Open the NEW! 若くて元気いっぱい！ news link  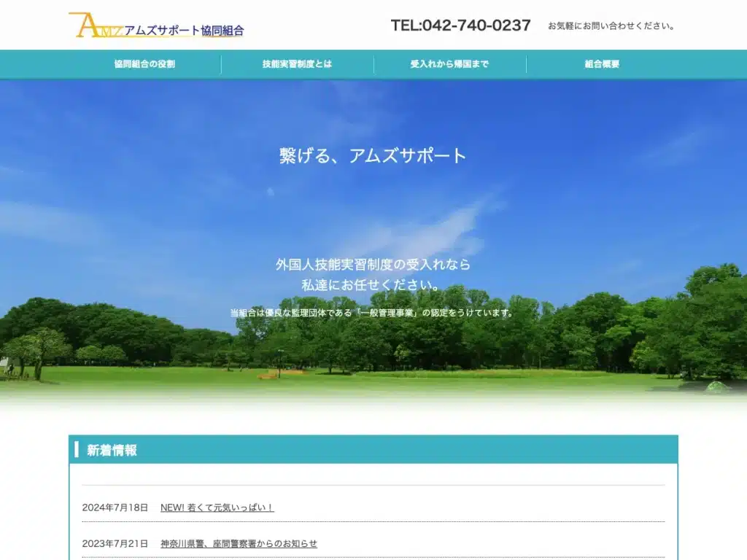[217, 507]
